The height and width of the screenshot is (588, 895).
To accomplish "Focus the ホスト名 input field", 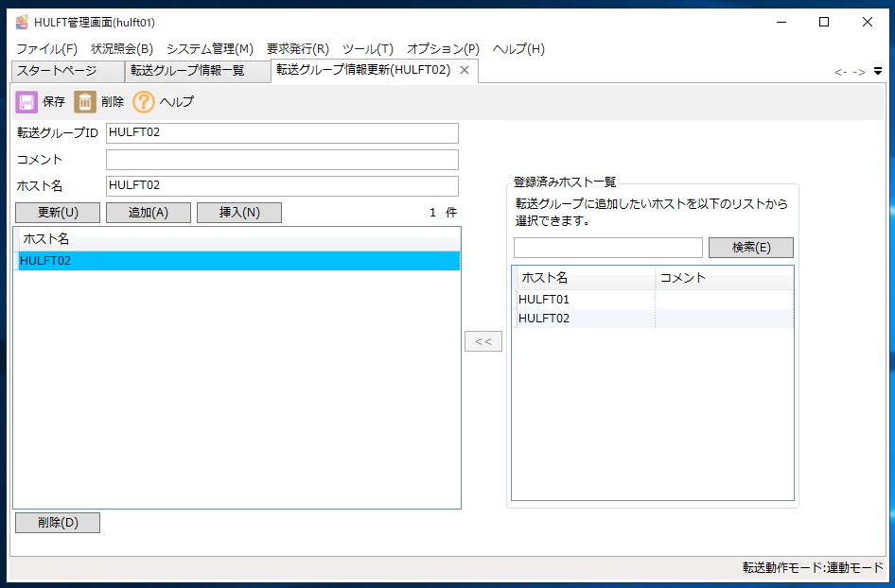I will click(x=282, y=186).
